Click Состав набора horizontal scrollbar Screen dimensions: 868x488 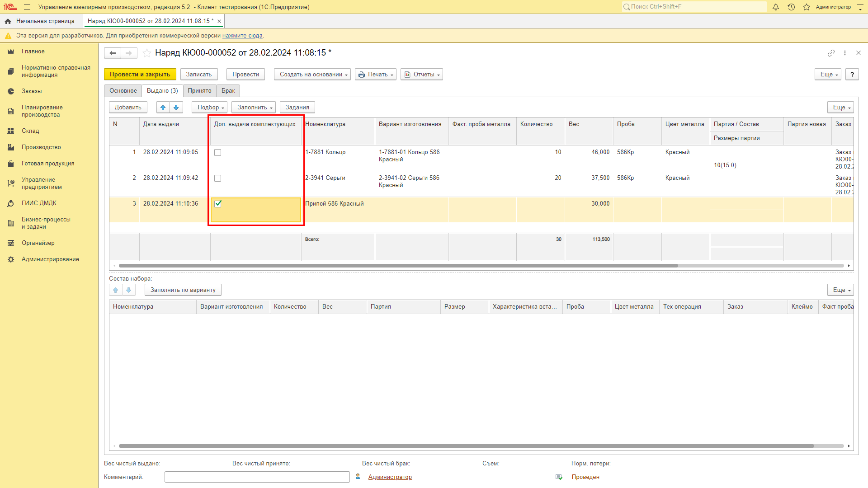pos(466,446)
